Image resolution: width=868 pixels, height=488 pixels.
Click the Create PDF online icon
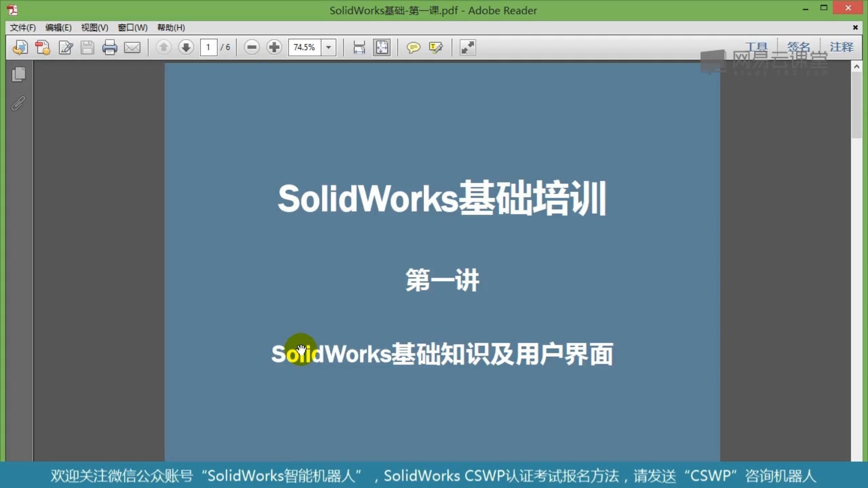click(42, 47)
